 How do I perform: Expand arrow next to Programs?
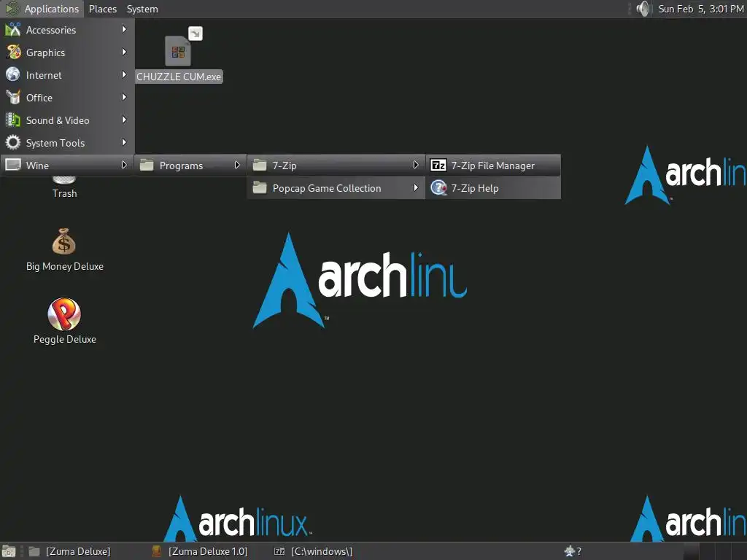pyautogui.click(x=237, y=165)
